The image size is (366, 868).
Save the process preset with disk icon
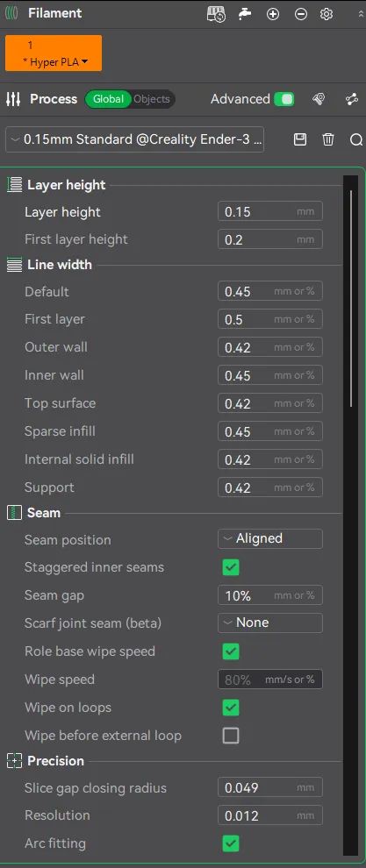(x=300, y=139)
